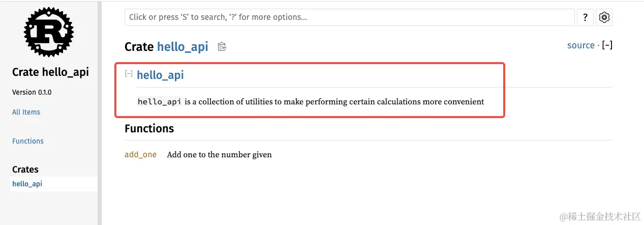644x225 pixels.
Task: Collapse all docs with the top-right [-] toggle
Action: (x=607, y=45)
